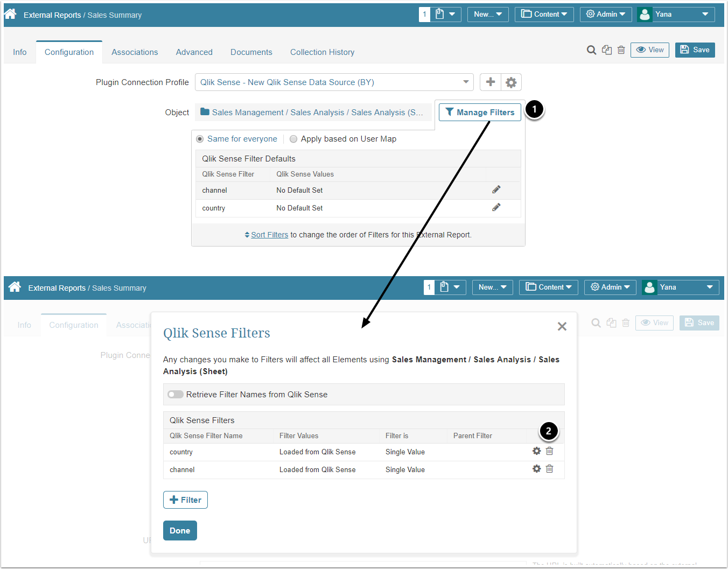Screen dimensions: 728x569
Task: Switch to the Associations tab on the upper page
Action: coord(135,52)
